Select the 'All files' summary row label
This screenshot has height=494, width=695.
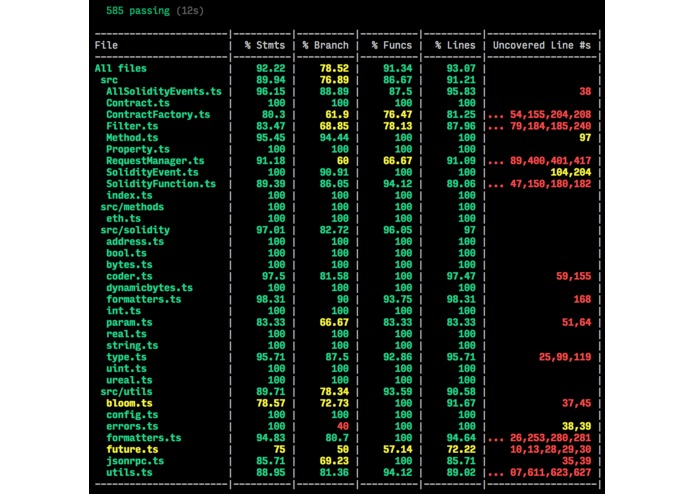pyautogui.click(x=121, y=68)
